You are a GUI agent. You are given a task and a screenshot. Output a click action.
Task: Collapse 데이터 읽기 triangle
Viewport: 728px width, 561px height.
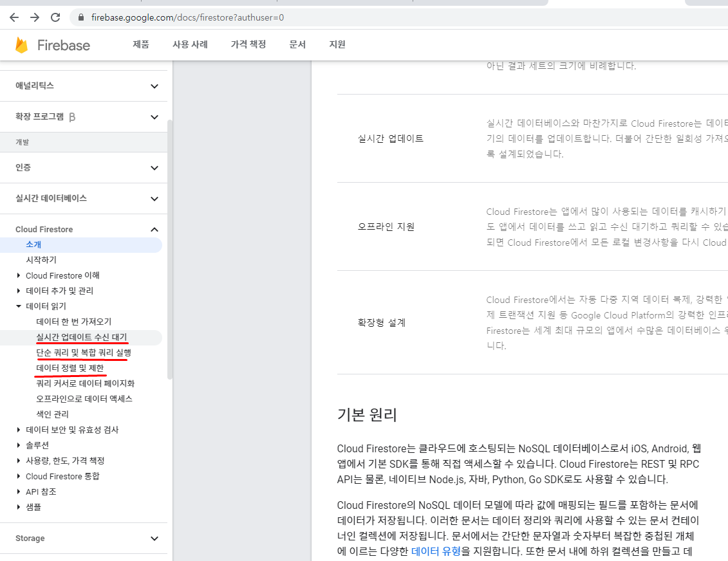coord(19,306)
